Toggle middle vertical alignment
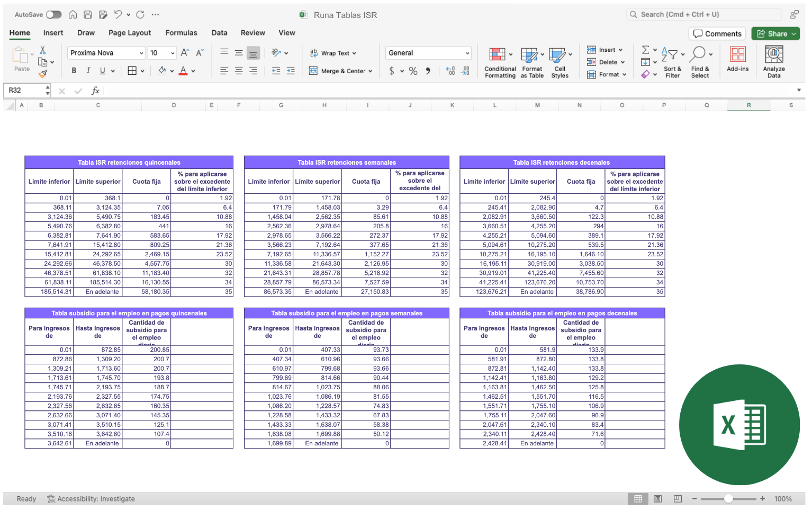This screenshot has width=812, height=510. pyautogui.click(x=239, y=52)
